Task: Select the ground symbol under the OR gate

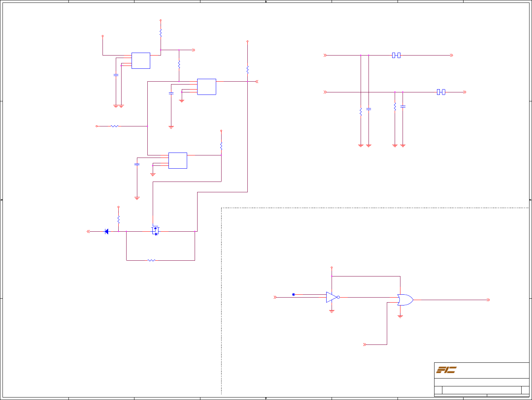Action: [x=400, y=316]
